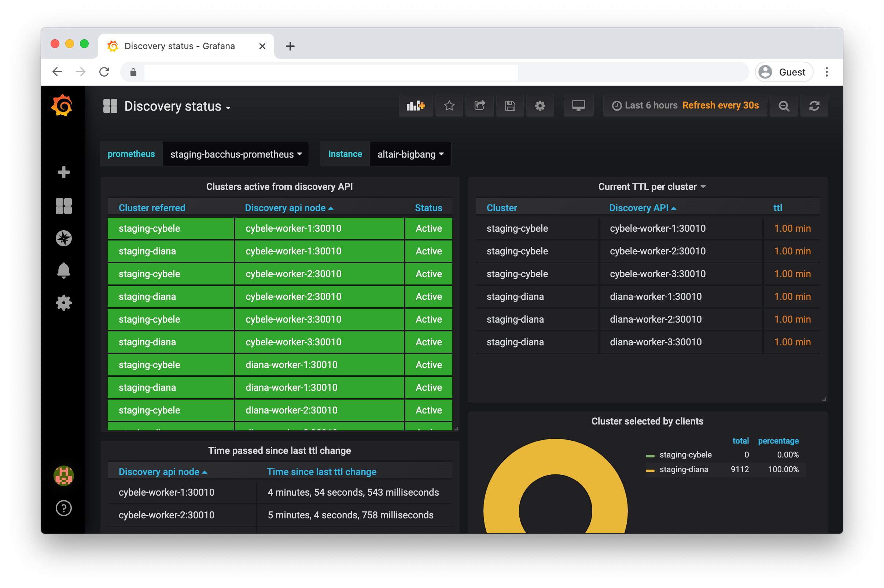Click diana-worker-3:30010 in TTL table
884x588 pixels.
point(655,342)
